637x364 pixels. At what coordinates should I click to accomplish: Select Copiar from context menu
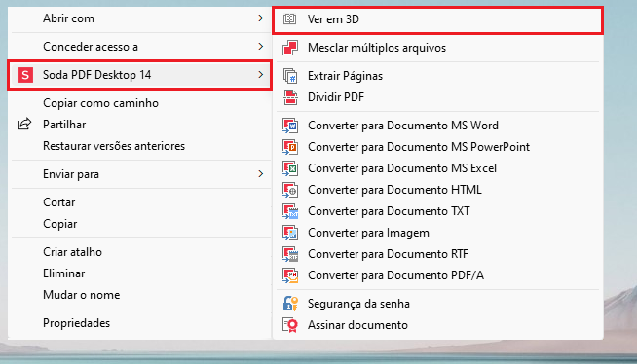click(x=139, y=224)
